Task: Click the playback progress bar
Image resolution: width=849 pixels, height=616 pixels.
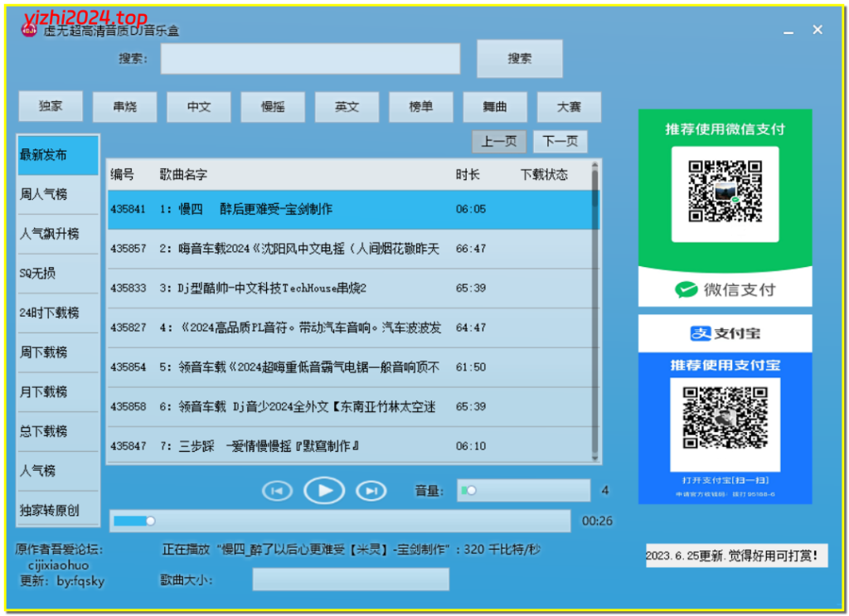Action: [x=340, y=521]
